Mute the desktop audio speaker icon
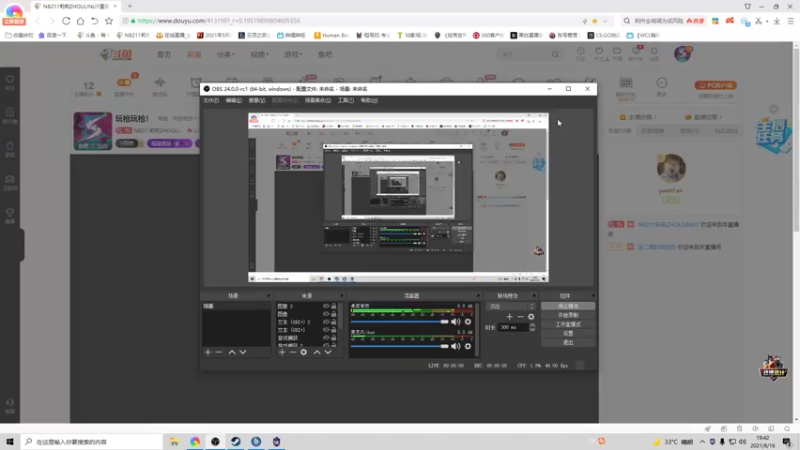This screenshot has height=450, width=800. pos(456,321)
